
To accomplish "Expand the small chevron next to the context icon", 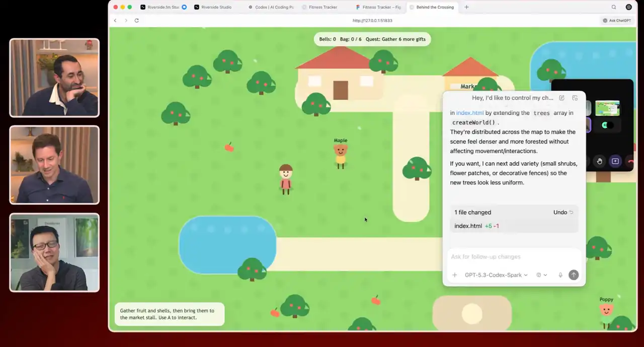I will point(545,275).
